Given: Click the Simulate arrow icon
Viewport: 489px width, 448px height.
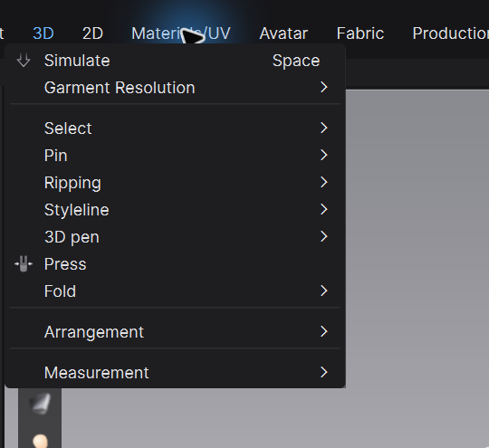Looking at the screenshot, I should point(24,61).
